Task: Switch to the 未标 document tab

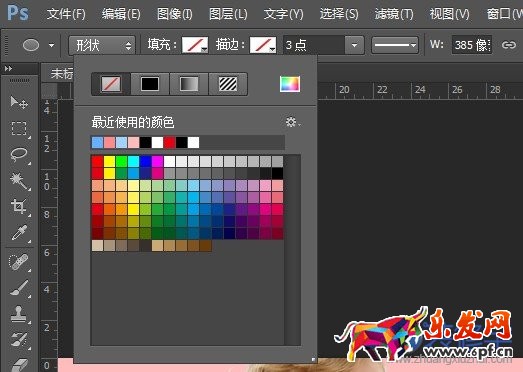Action: click(62, 73)
